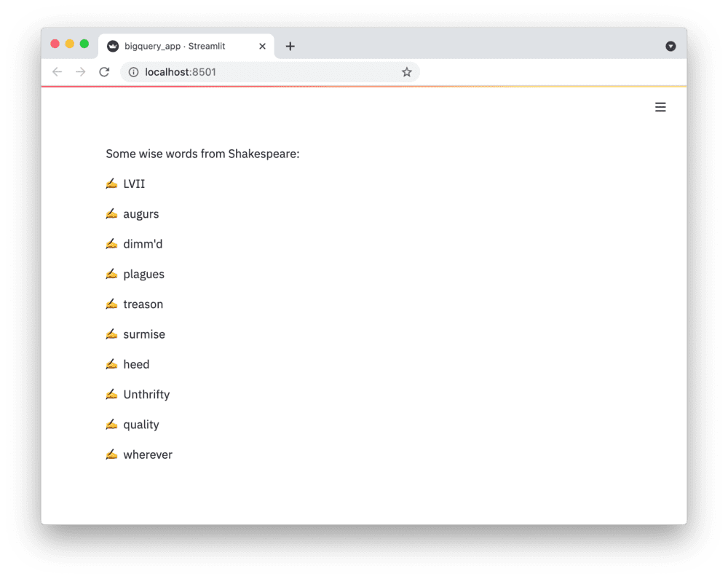The height and width of the screenshot is (579, 728).
Task: Click the red close window button
Action: [x=55, y=44]
